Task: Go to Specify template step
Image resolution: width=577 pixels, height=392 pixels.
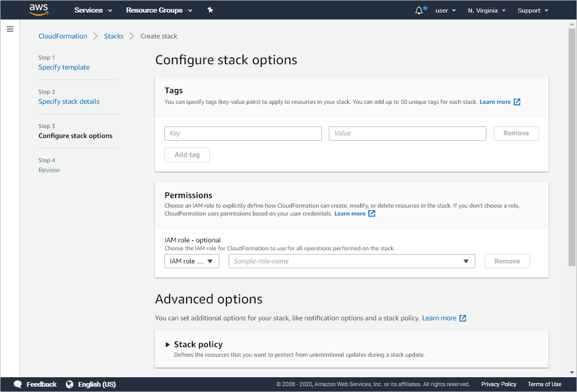Action: 64,67
